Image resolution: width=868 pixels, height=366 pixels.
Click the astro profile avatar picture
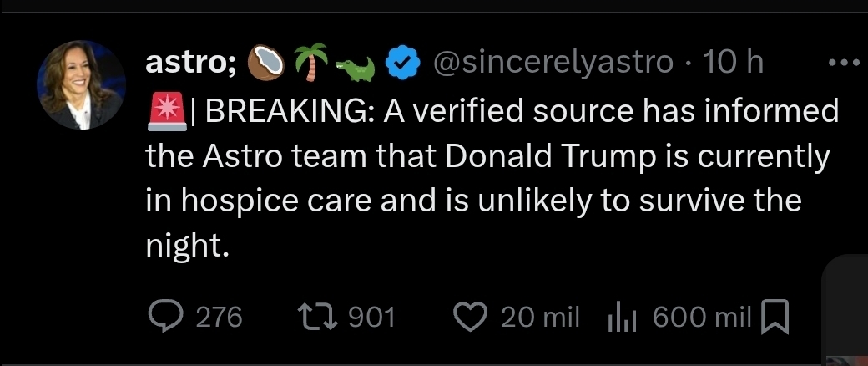click(x=81, y=85)
